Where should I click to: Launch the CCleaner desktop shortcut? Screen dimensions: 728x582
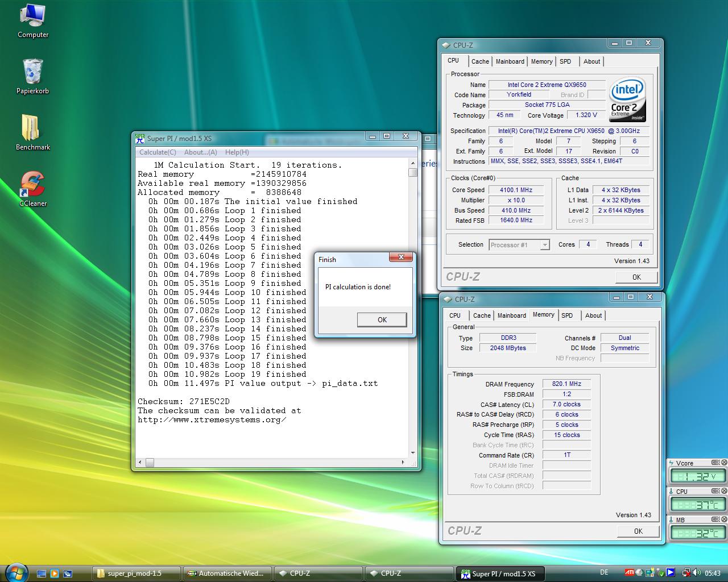pos(33,189)
